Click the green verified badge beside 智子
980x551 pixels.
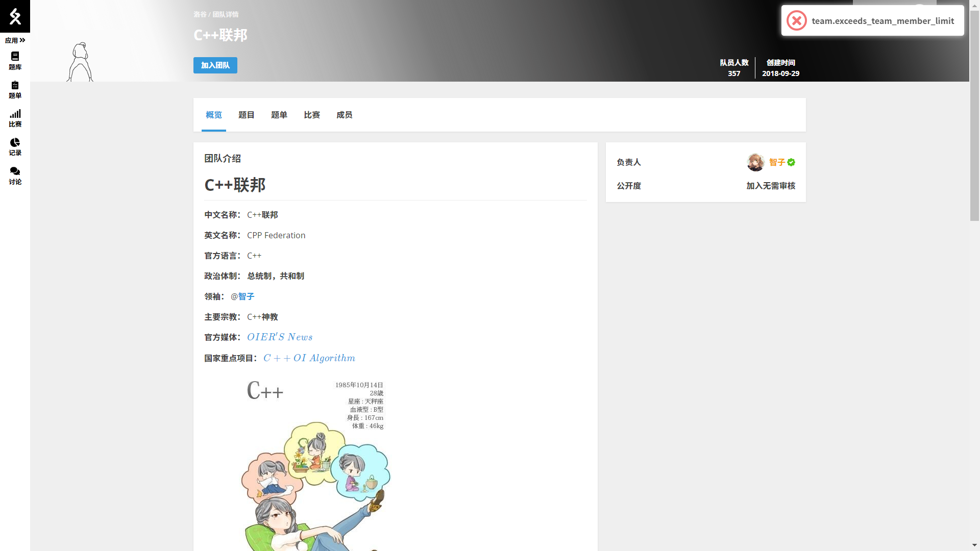pyautogui.click(x=791, y=162)
